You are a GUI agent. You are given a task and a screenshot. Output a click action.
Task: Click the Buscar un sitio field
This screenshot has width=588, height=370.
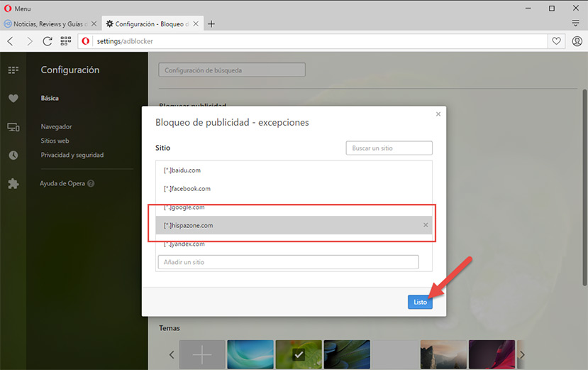389,148
